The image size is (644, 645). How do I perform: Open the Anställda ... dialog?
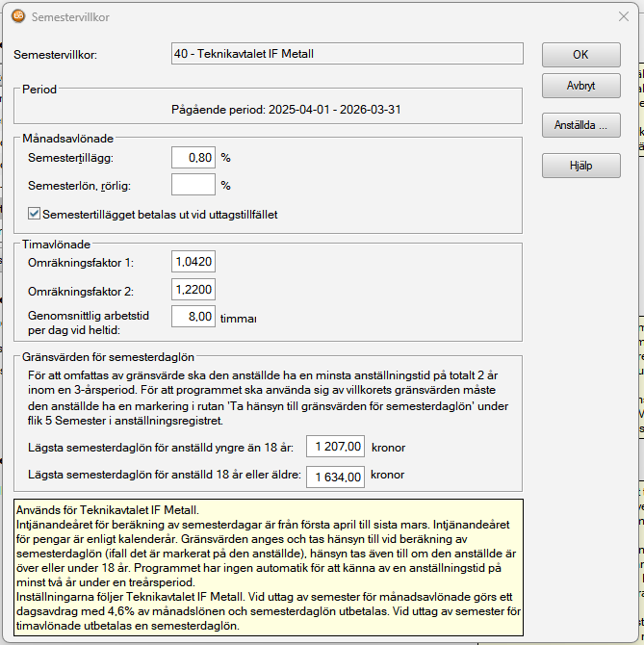580,125
